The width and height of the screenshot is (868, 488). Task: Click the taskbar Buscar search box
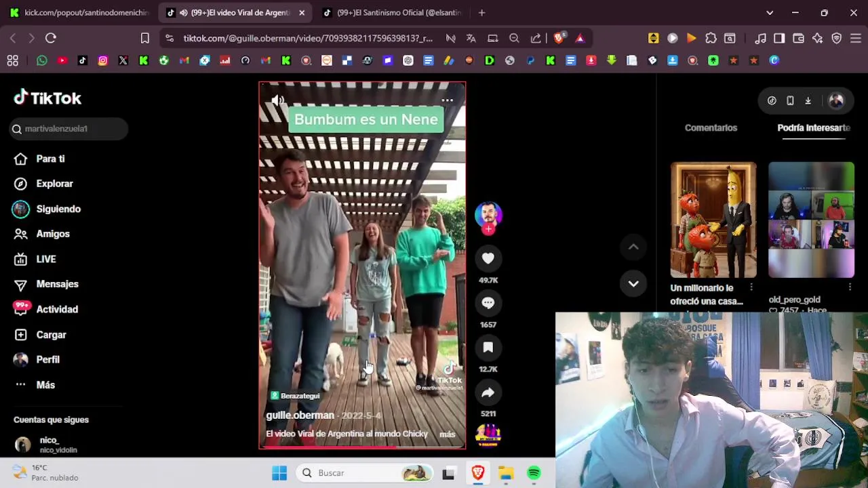(366, 473)
